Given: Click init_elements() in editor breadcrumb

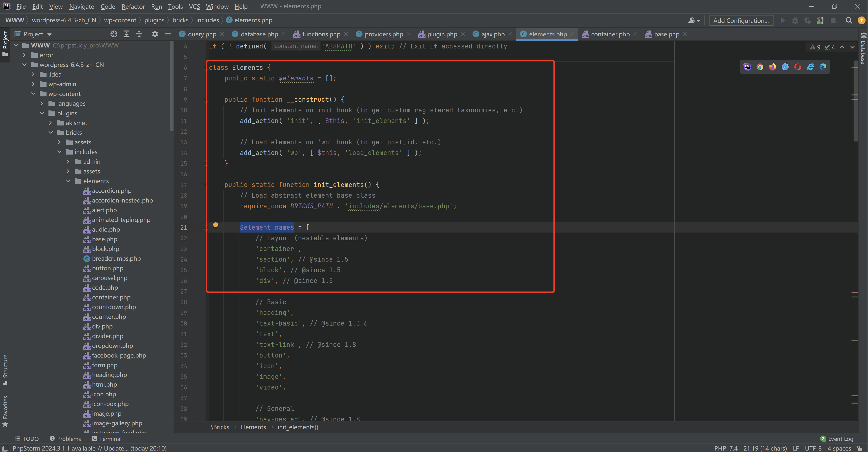Looking at the screenshot, I should pyautogui.click(x=298, y=427).
